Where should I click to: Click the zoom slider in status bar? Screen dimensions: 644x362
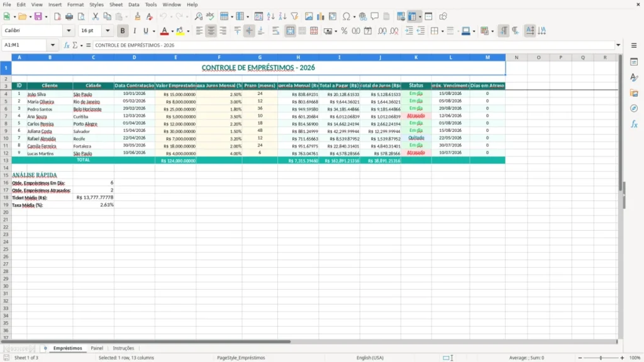pos(601,358)
